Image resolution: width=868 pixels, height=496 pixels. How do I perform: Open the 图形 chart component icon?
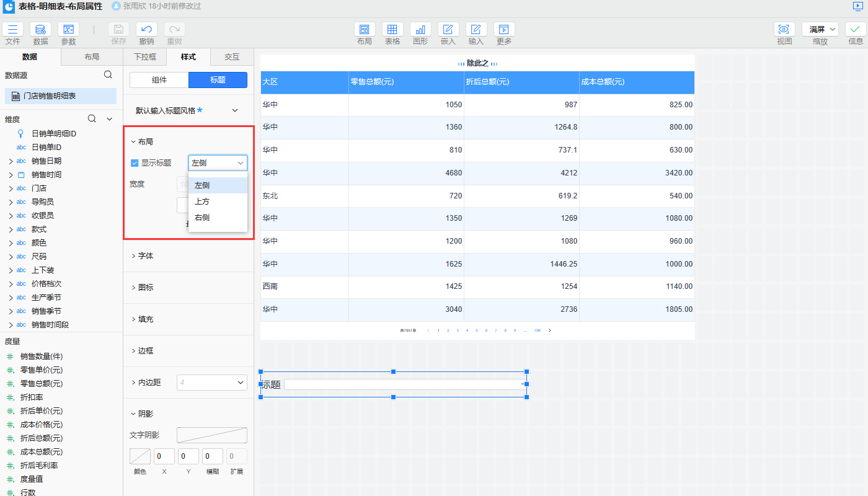420,30
